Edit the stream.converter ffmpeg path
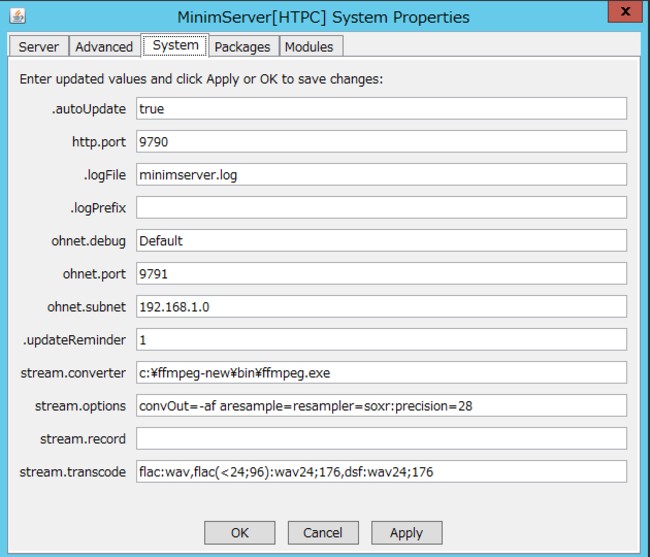The width and height of the screenshot is (650, 557). (x=381, y=373)
